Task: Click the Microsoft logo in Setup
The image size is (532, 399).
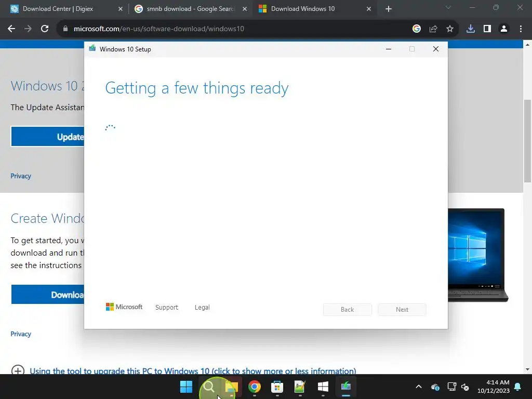Action: (124, 307)
